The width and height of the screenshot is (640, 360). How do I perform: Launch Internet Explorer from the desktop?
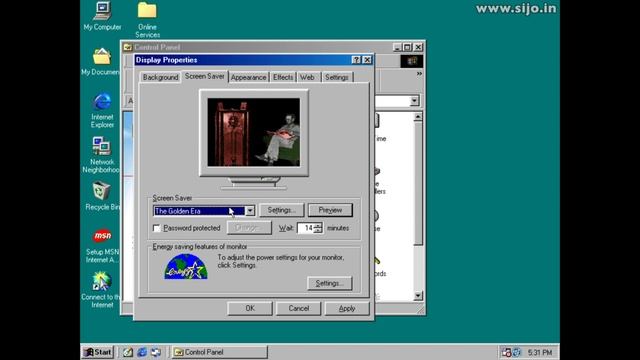pos(102,110)
